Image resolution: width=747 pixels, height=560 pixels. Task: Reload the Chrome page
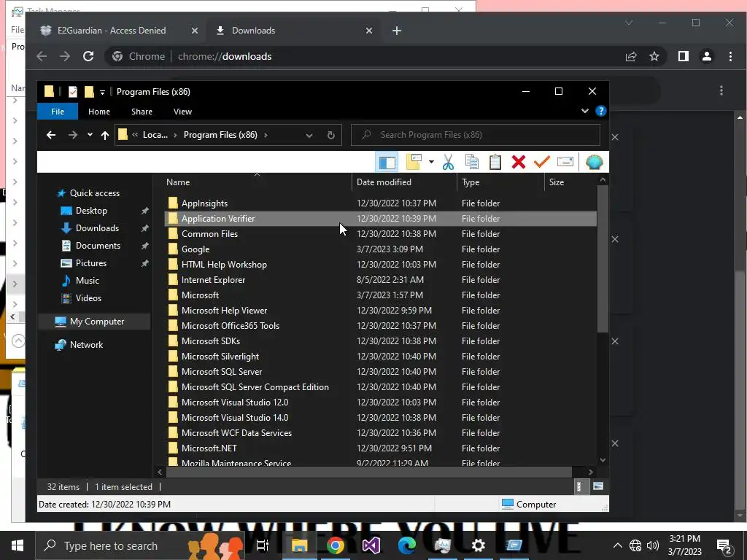pos(88,56)
